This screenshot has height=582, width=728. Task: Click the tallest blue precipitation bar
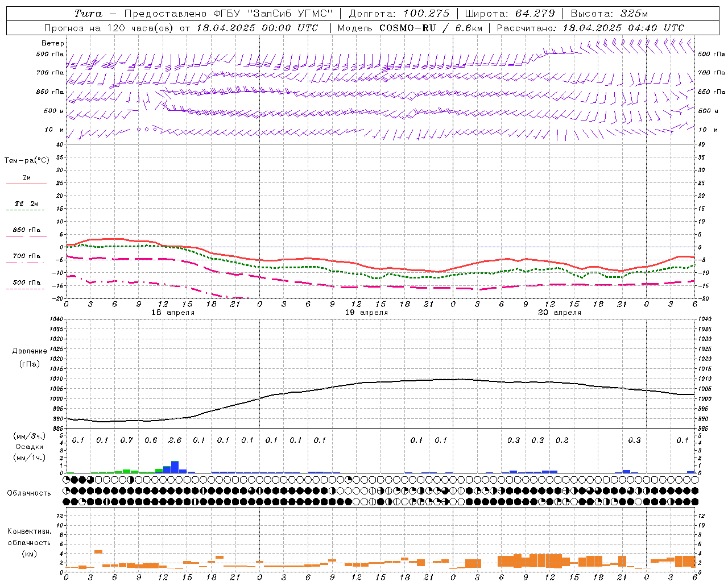175,467
